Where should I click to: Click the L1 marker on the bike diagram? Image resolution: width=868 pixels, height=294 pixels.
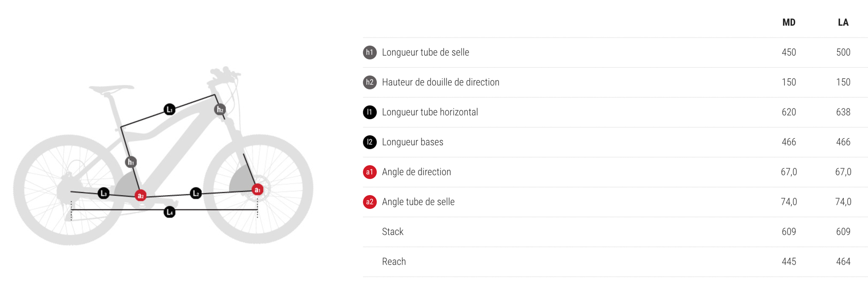pyautogui.click(x=170, y=109)
